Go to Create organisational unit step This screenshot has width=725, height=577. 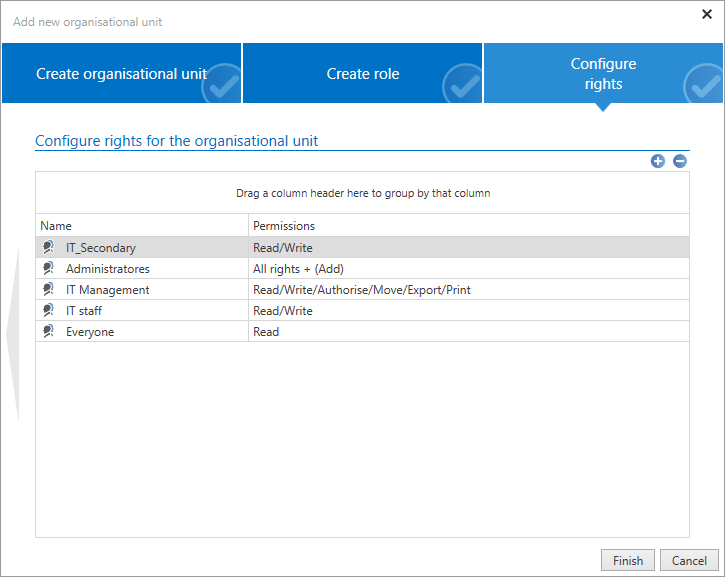click(x=122, y=73)
